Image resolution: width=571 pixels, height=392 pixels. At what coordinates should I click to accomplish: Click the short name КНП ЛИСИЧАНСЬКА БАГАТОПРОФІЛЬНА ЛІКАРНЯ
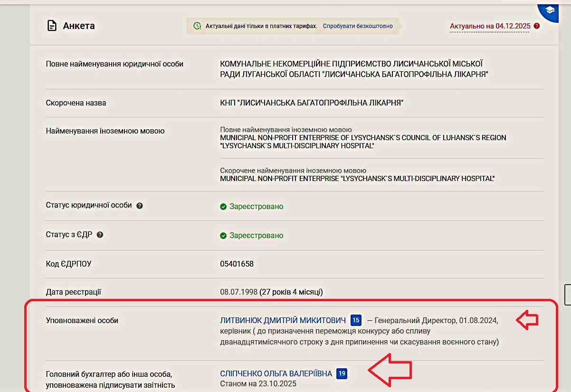coord(312,103)
